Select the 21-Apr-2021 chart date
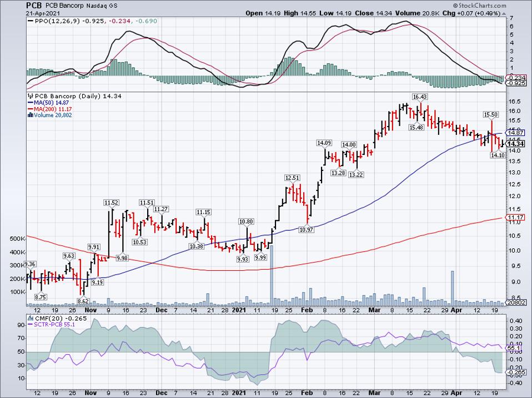 tap(43, 13)
